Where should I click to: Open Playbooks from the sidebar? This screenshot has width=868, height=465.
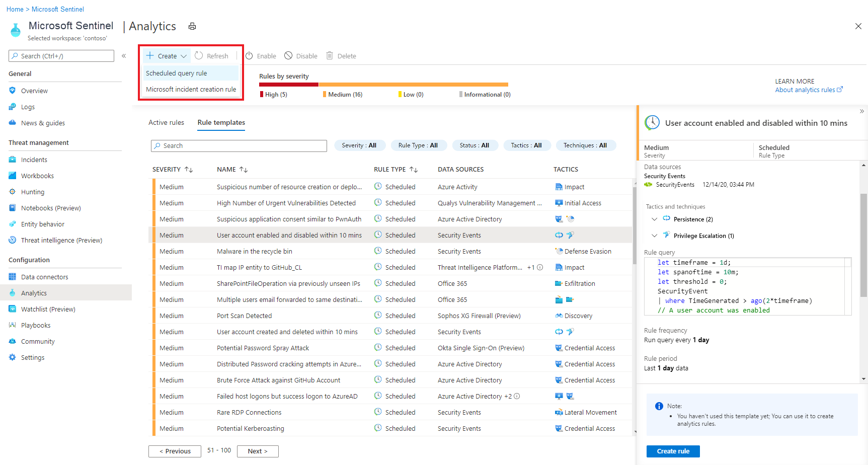point(36,326)
